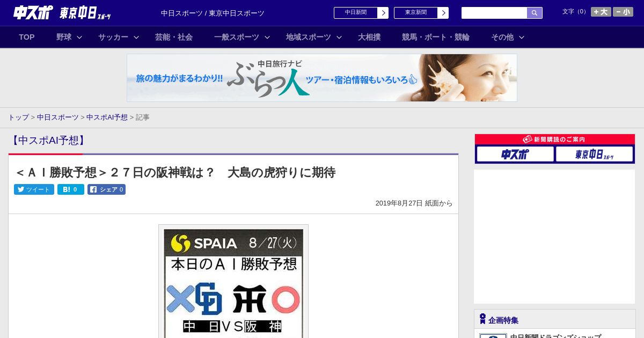
Task: Expand the サッカー dropdown chevron
Action: point(136,37)
